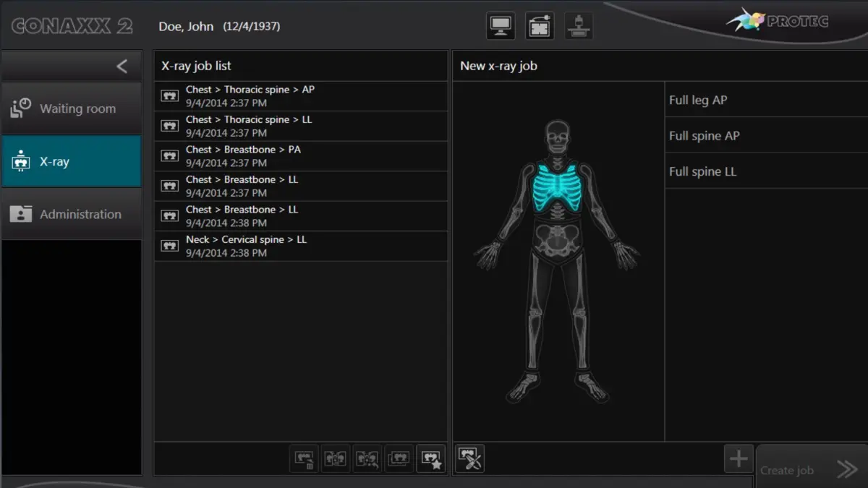Select Full leg AP examination
The image size is (868, 488).
point(766,100)
